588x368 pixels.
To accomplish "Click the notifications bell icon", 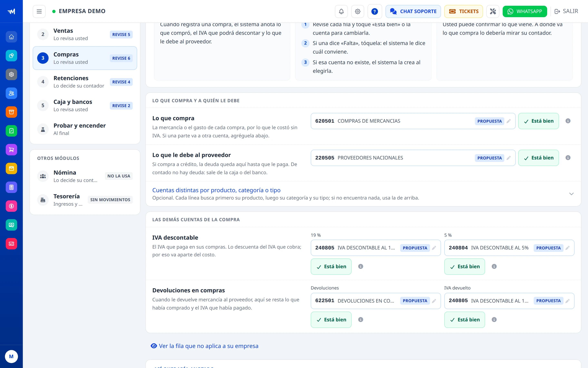I will 341,11.
